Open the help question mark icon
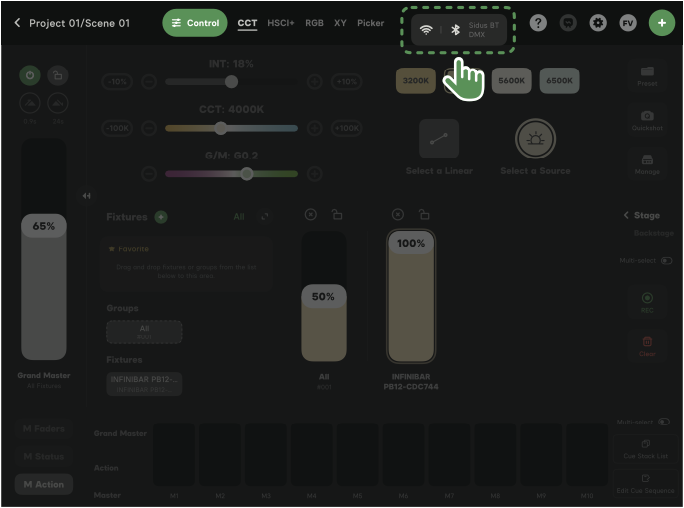Viewport: 684px width, 508px height. pyautogui.click(x=538, y=23)
